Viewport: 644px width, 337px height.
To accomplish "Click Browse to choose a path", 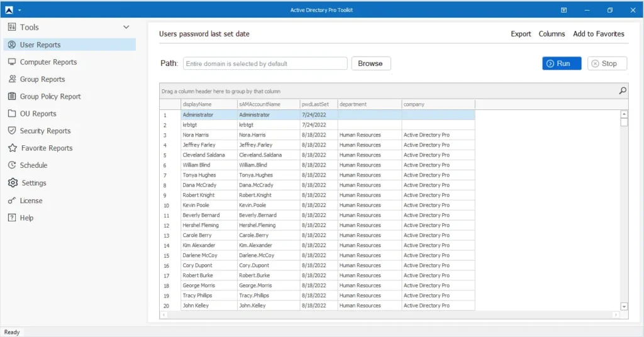I will 370,64.
